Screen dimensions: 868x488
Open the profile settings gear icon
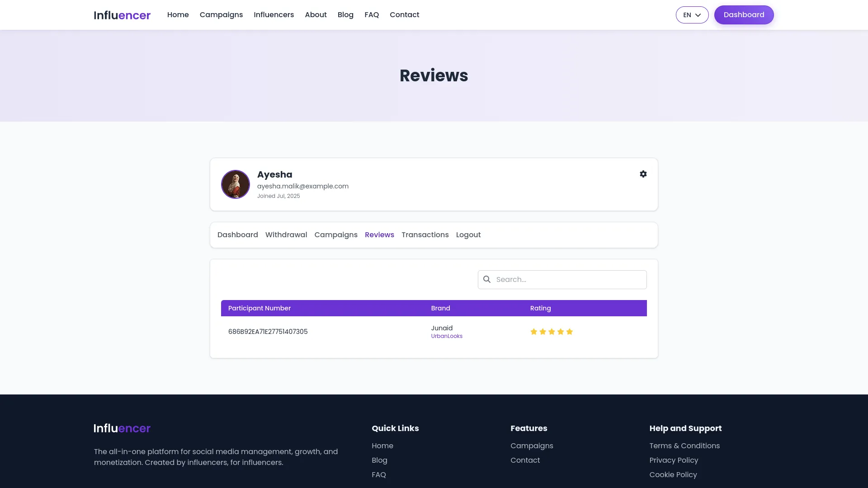coord(643,174)
